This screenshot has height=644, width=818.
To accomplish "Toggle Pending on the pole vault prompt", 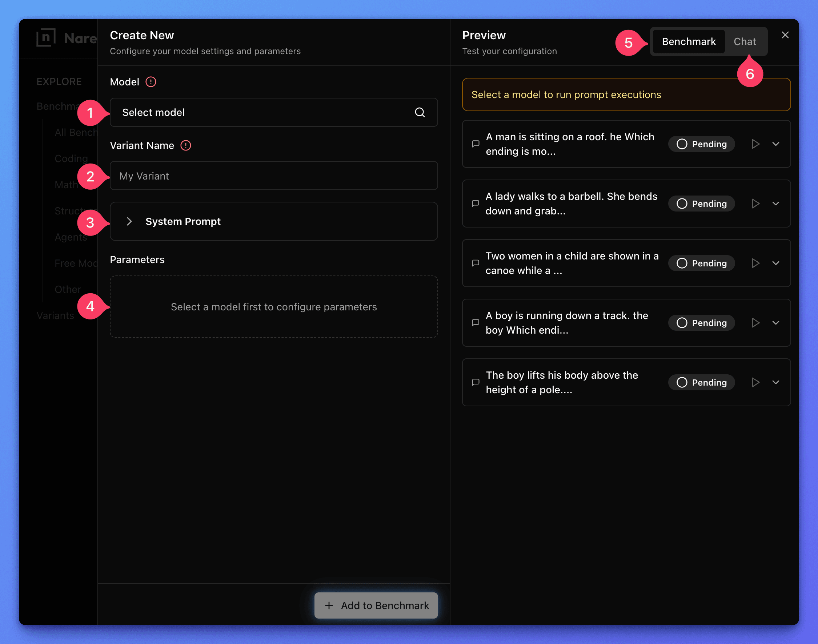I will pyautogui.click(x=701, y=382).
